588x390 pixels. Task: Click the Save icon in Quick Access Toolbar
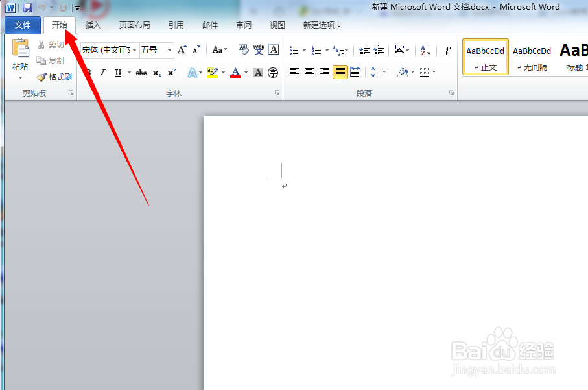(27, 7)
